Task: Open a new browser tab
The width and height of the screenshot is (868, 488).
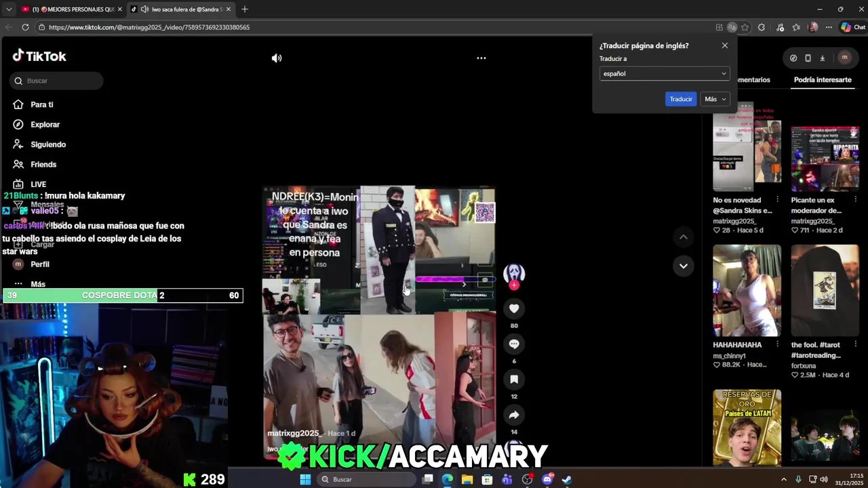Action: click(245, 9)
